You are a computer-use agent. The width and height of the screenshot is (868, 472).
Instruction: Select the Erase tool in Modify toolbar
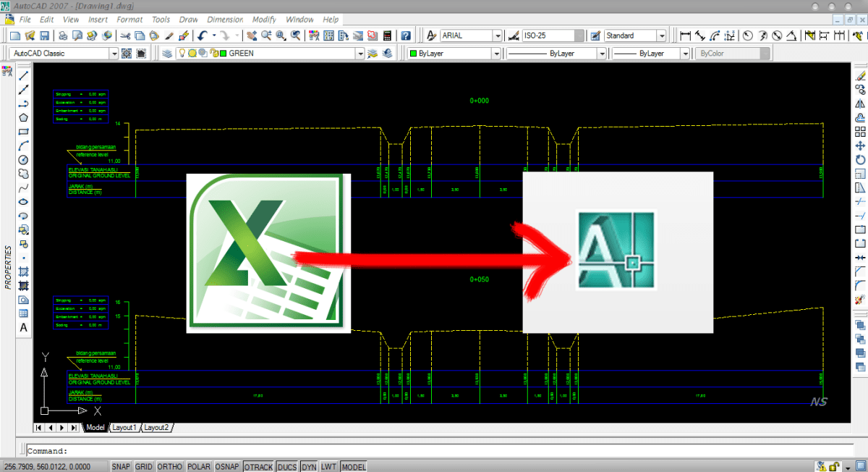click(x=861, y=75)
